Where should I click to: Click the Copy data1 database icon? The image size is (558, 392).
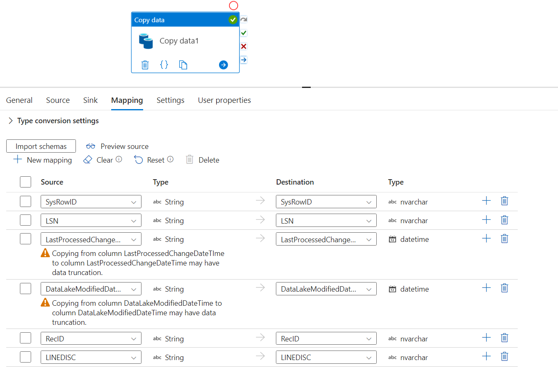[146, 41]
